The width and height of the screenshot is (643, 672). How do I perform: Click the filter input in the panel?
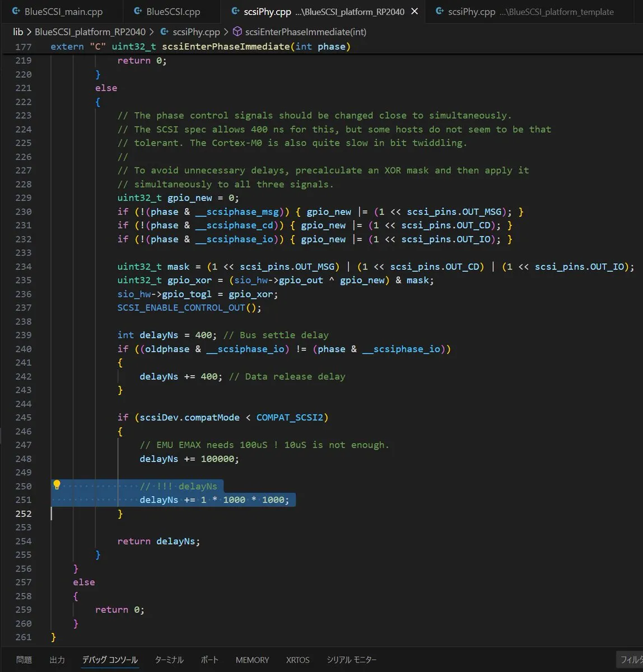[x=630, y=660]
